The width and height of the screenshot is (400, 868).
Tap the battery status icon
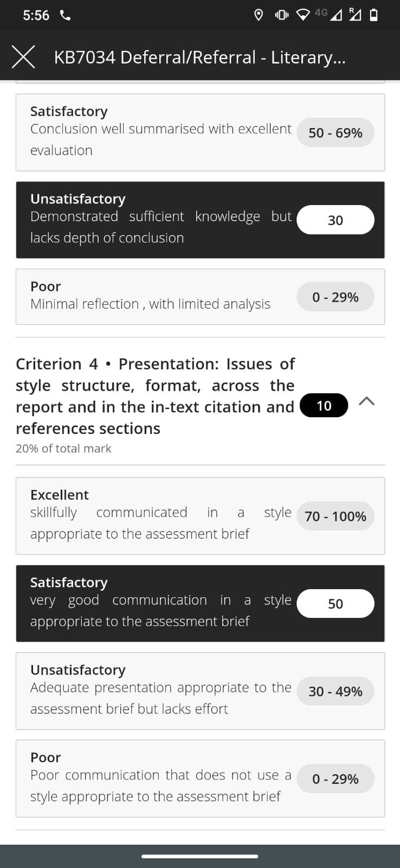pyautogui.click(x=373, y=15)
